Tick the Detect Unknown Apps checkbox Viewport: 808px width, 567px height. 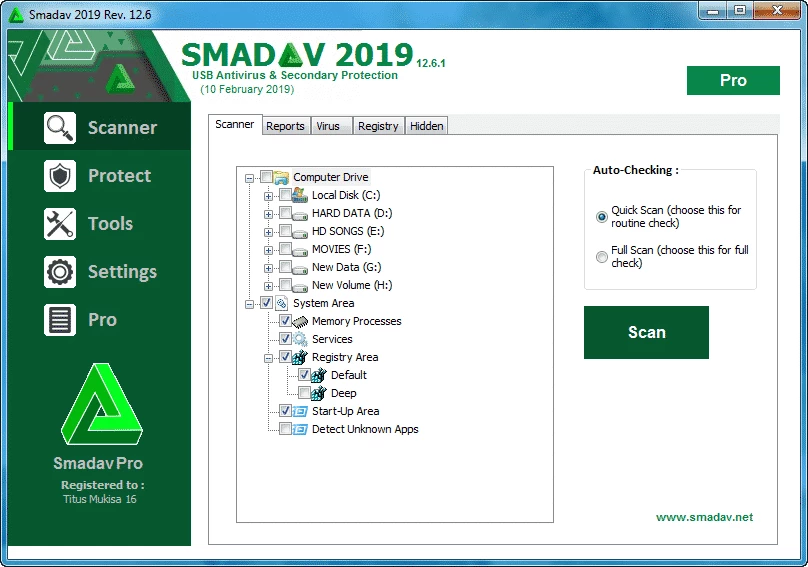[x=286, y=429]
